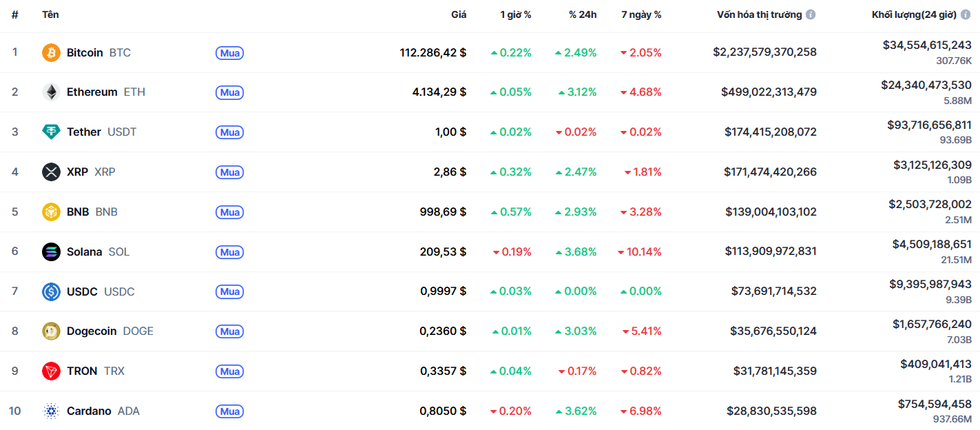Open info icon next to Khối lượng(24 giờ)
980x430 pixels.
966,14
